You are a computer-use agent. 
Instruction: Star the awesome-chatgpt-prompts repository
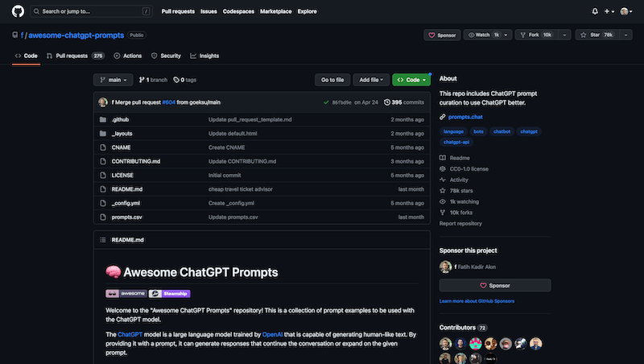600,35
